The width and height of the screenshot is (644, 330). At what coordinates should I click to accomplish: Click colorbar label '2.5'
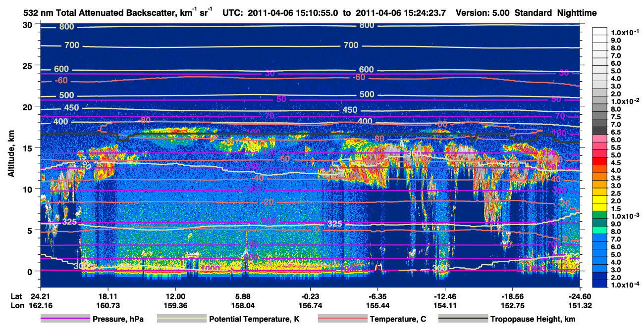(616, 193)
